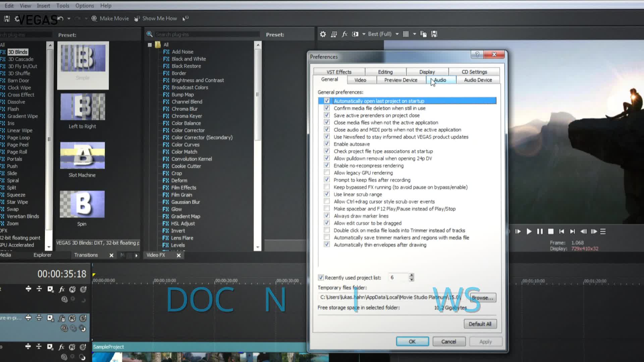Image resolution: width=644 pixels, height=362 pixels.
Task: Switch to the Audio Device tab
Action: 478,80
